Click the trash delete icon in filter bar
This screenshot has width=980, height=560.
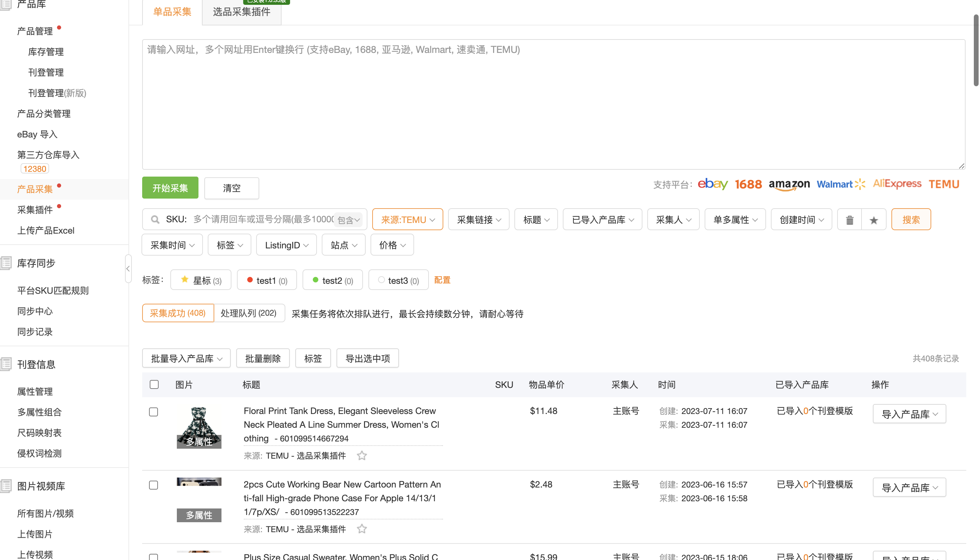pyautogui.click(x=849, y=220)
